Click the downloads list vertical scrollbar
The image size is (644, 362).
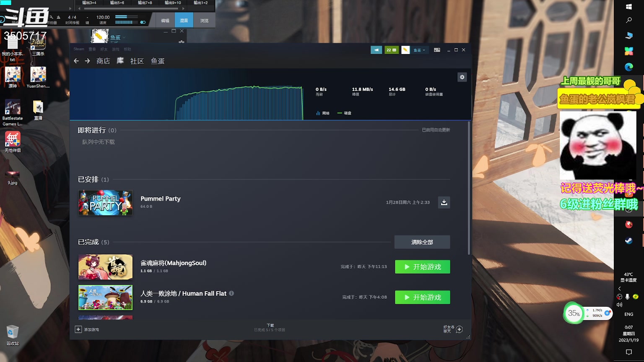click(x=469, y=188)
